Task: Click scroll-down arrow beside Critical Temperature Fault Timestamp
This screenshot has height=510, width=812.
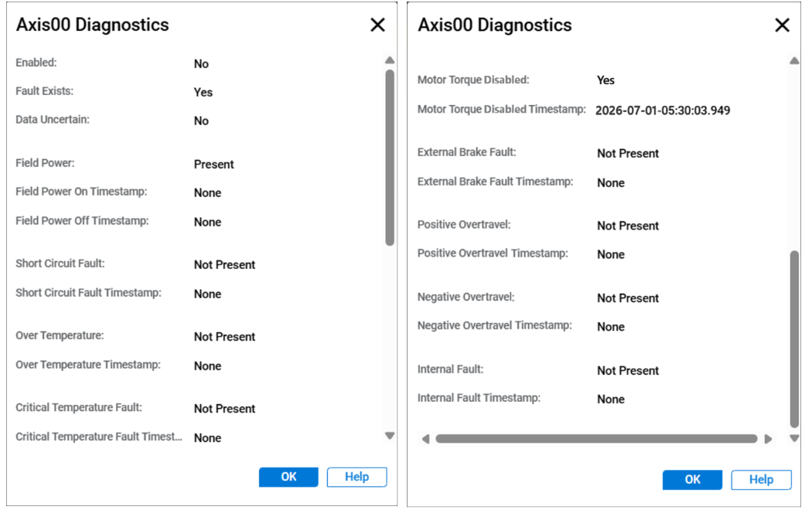Action: (x=390, y=436)
